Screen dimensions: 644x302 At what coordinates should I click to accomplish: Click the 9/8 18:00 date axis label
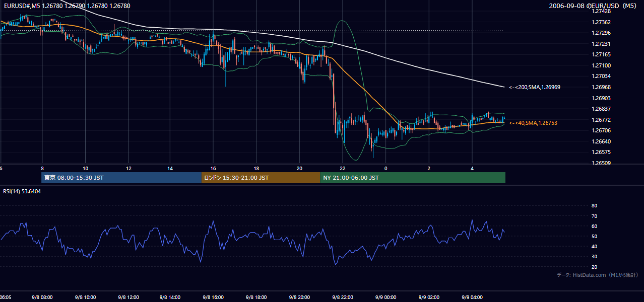(256, 297)
